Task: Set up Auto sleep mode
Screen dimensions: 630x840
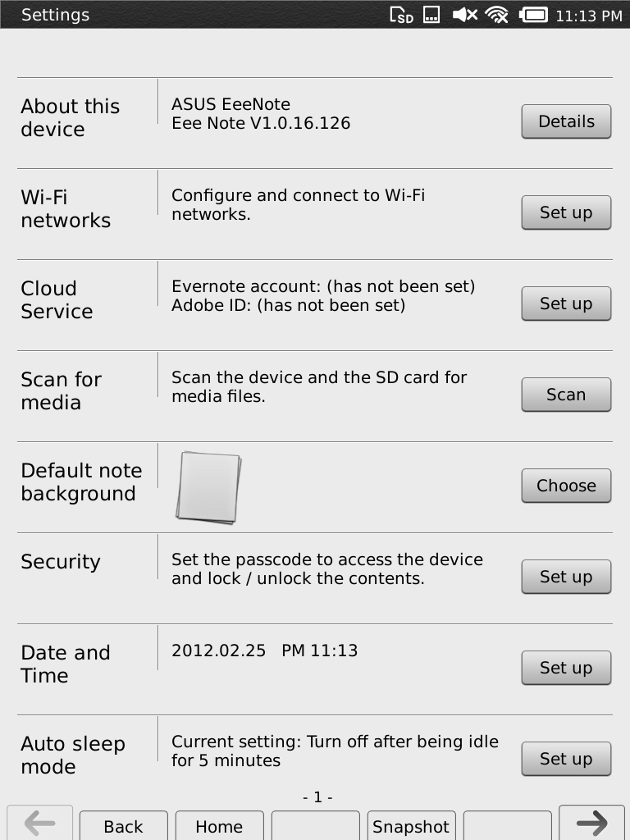Action: click(566, 759)
